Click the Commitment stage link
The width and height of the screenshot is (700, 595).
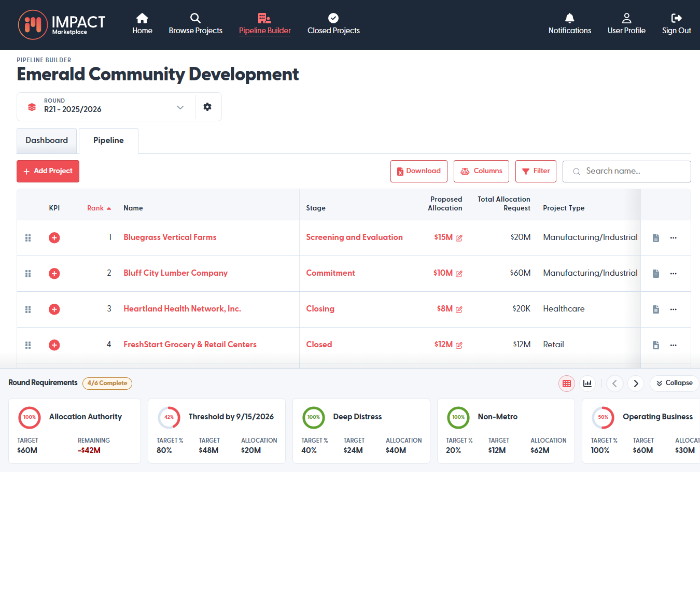pyautogui.click(x=330, y=273)
